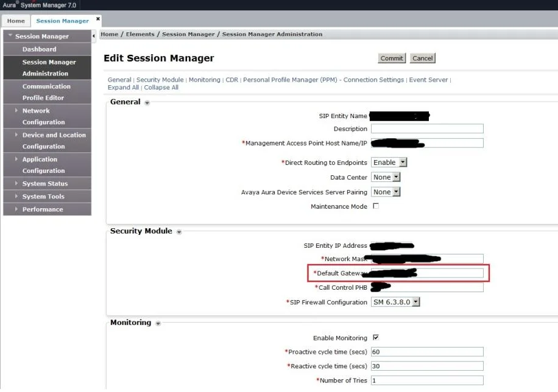Expand Application Configuration menu arrow
Screen dimensions: 558x392
point(16,159)
